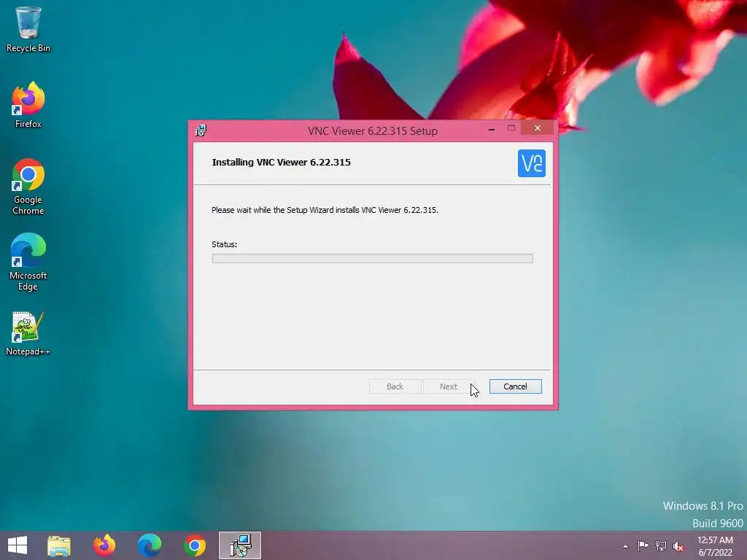Click the installation status progress bar
This screenshot has height=560, width=747.
[x=373, y=258]
